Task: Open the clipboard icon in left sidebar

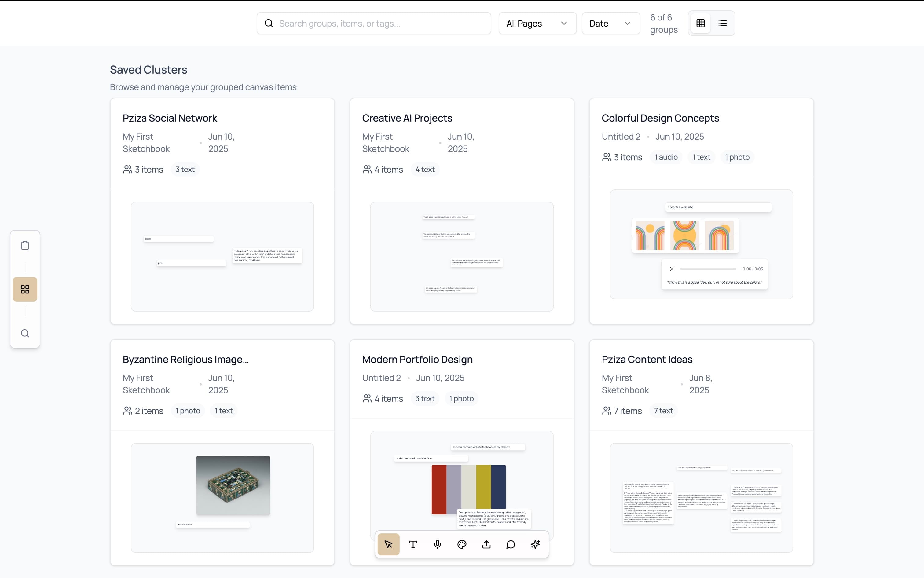Action: [25, 245]
